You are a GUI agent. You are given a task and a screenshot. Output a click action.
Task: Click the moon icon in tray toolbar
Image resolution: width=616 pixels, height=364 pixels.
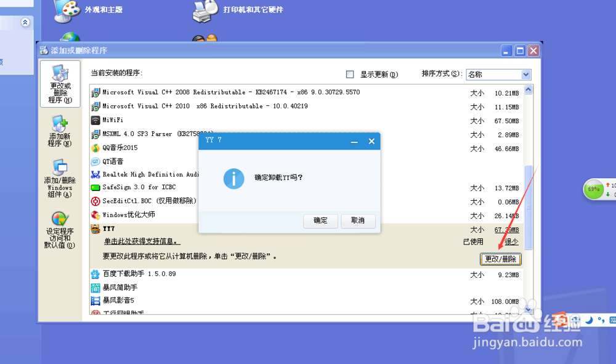pyautogui.click(x=589, y=320)
